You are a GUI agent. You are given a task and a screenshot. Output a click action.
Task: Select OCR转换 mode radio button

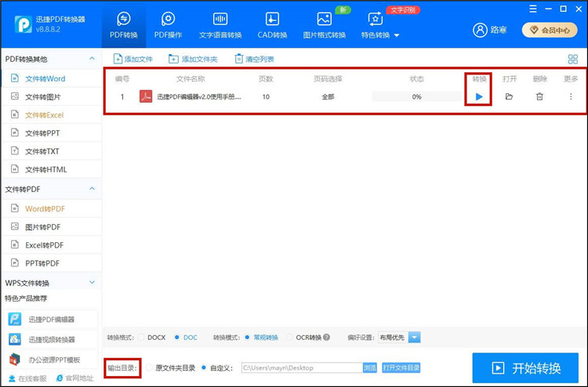(289, 338)
